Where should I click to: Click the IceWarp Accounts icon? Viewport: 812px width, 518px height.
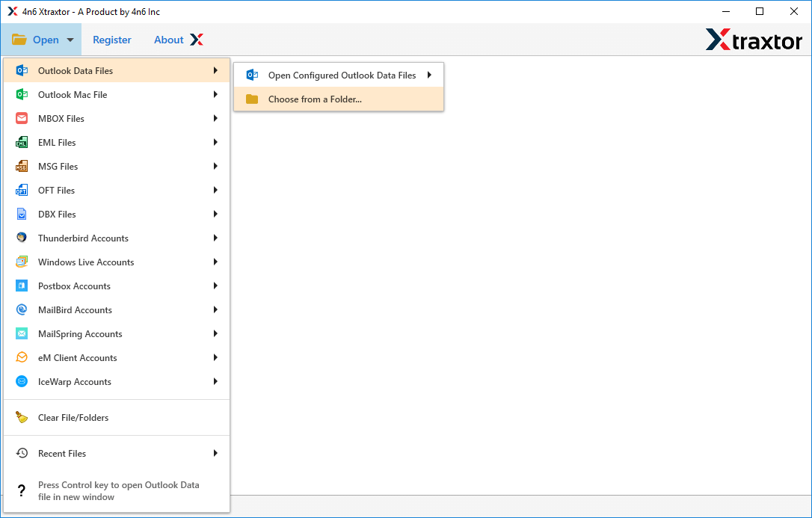pyautogui.click(x=22, y=381)
